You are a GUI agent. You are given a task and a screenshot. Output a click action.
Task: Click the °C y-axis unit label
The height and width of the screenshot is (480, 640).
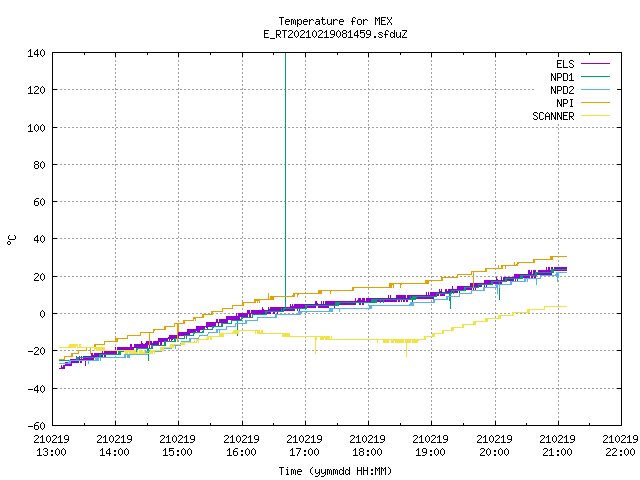point(12,240)
